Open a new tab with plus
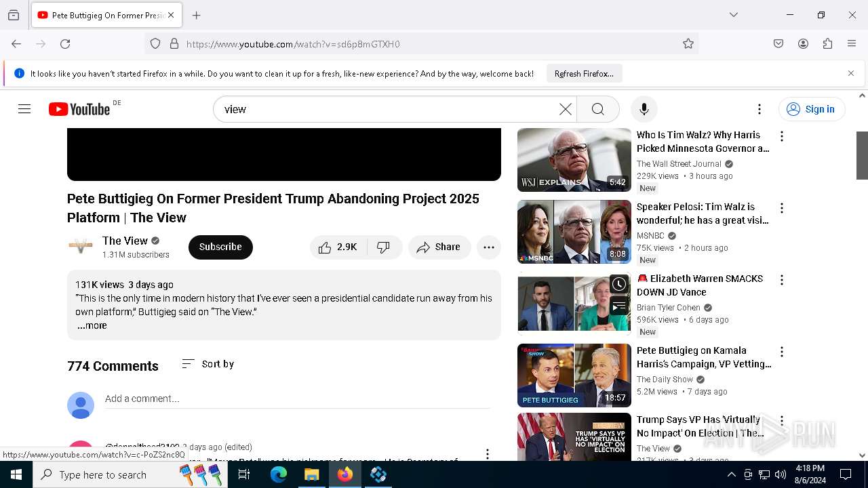868x488 pixels. (x=197, y=15)
